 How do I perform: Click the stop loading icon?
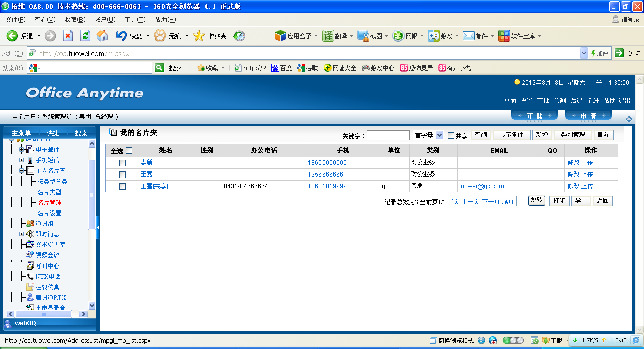click(x=68, y=36)
